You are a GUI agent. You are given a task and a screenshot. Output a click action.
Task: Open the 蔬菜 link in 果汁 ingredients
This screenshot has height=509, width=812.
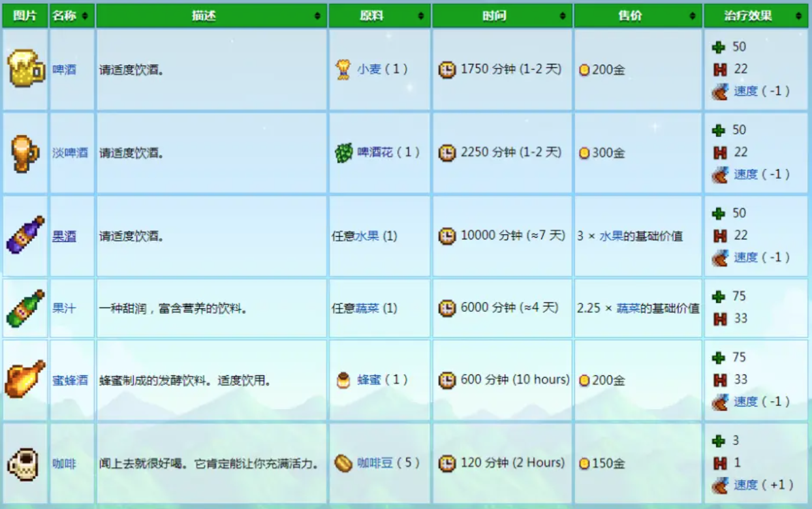(x=367, y=308)
